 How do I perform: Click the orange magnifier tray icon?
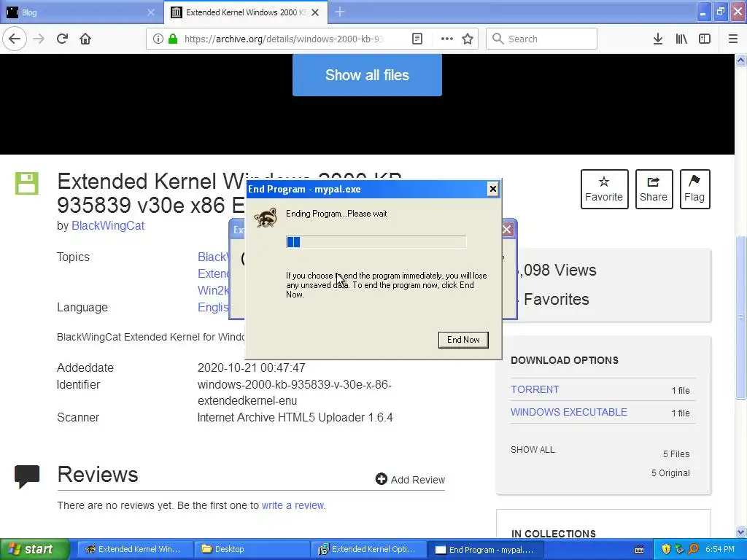tap(693, 549)
